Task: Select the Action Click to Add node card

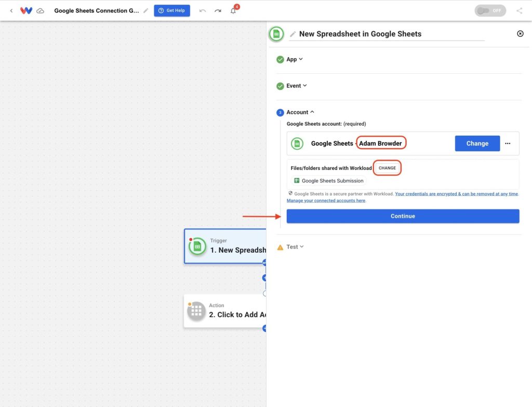Action: click(x=225, y=311)
